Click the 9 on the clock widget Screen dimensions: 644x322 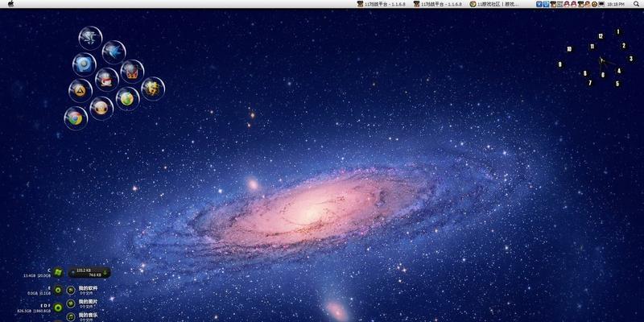click(559, 64)
